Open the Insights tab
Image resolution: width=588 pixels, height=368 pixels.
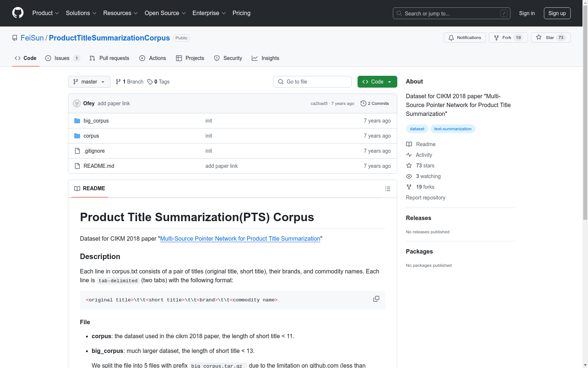point(265,58)
